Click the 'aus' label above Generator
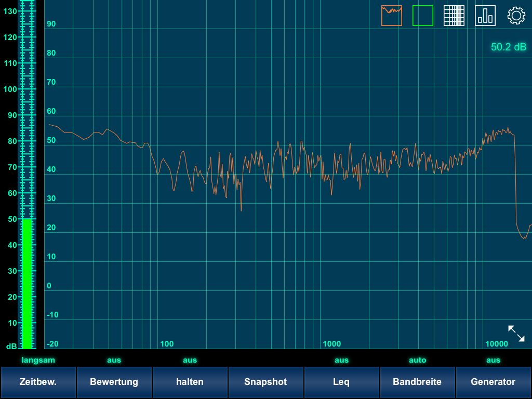The image size is (532, 399). point(494,360)
